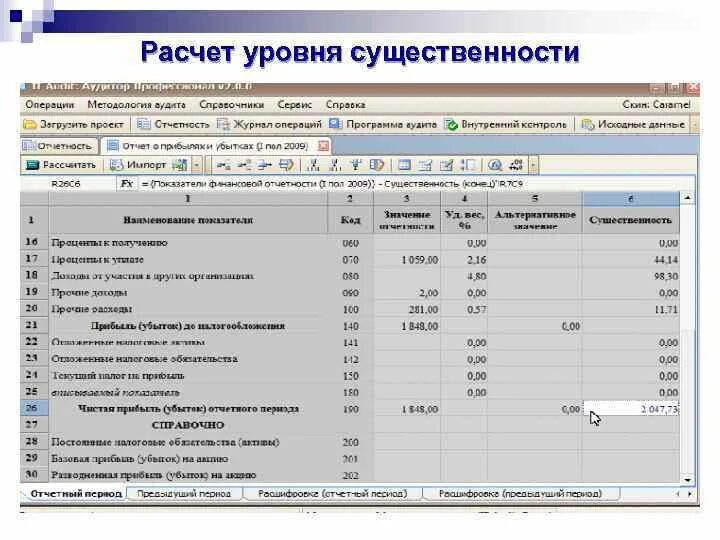Click the Существенность value 44,14
Screen dimensions: 720x540
point(665,260)
